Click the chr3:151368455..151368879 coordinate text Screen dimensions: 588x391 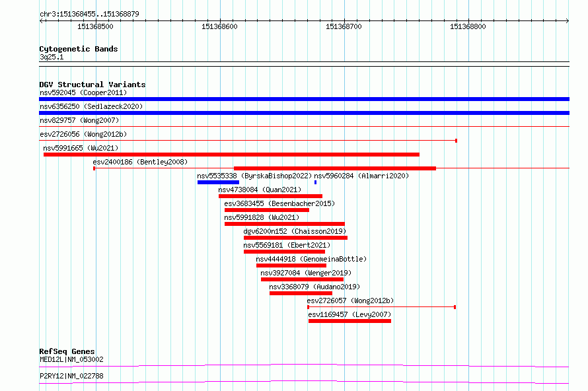point(89,14)
